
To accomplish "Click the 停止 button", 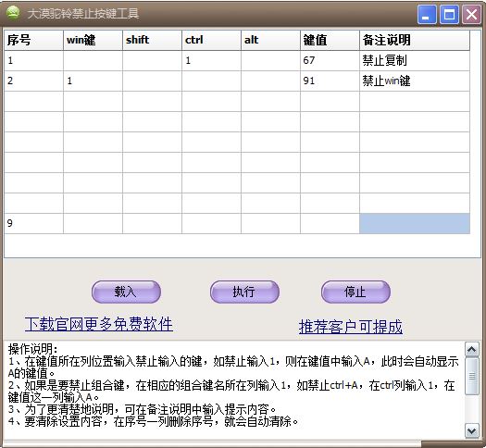I will point(355,292).
